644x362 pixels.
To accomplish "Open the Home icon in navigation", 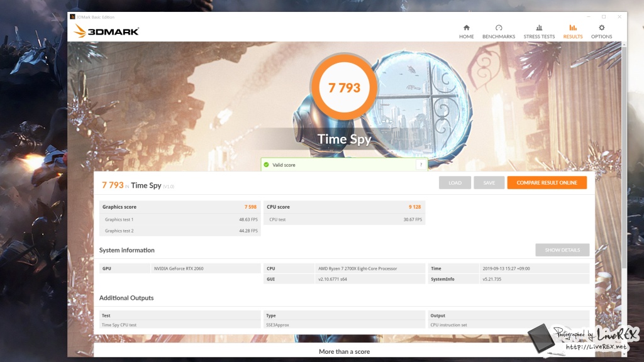I will [466, 28].
